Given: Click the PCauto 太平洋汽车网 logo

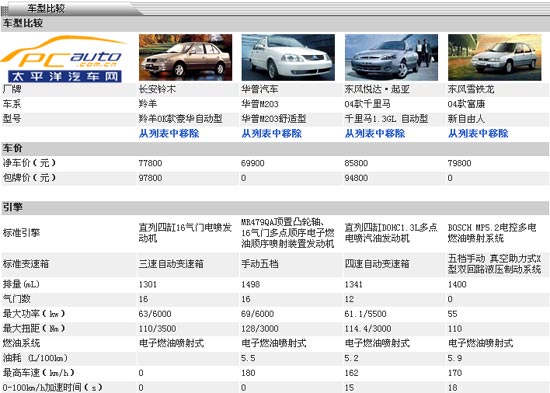Looking at the screenshot, I should [x=64, y=59].
